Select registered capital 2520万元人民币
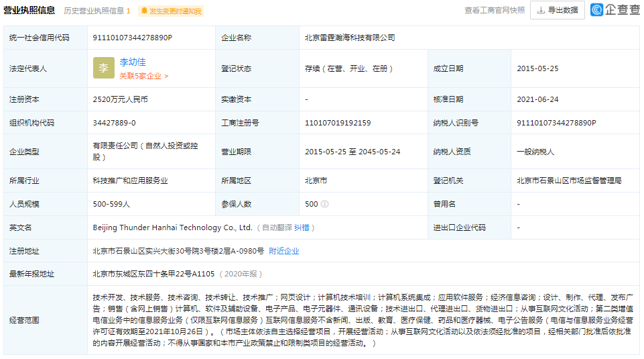Viewport: 644px width, 359px height. pos(121,99)
